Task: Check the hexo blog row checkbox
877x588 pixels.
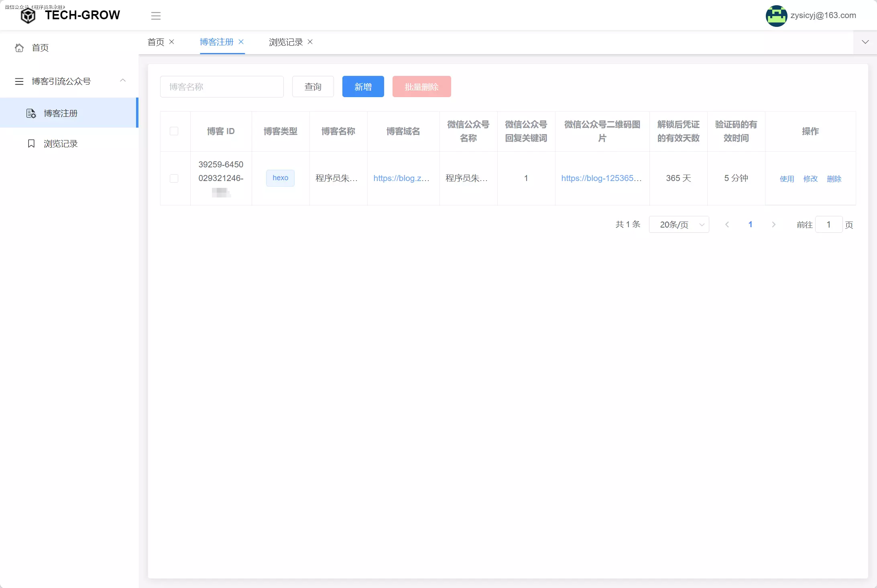Action: pos(174,178)
